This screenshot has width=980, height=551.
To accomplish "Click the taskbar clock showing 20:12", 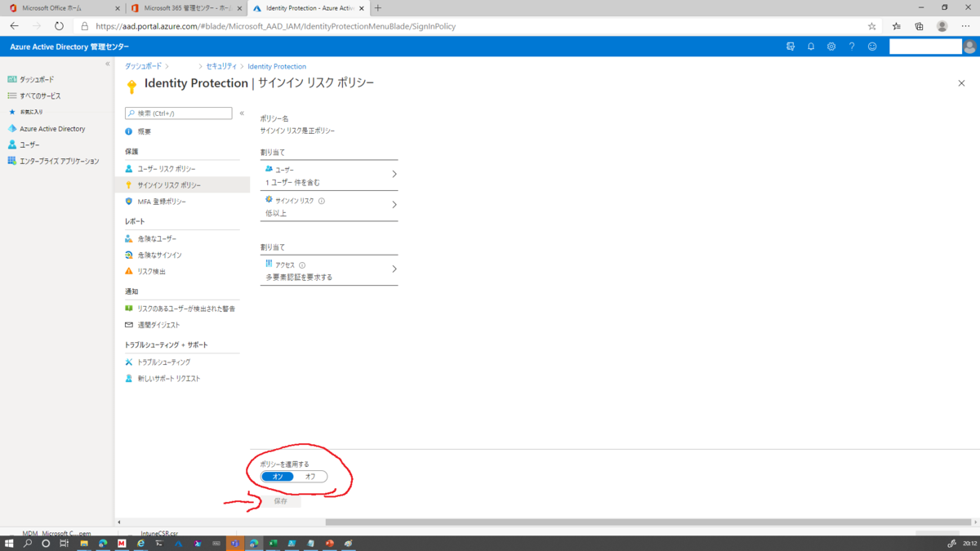I will pos(969,544).
